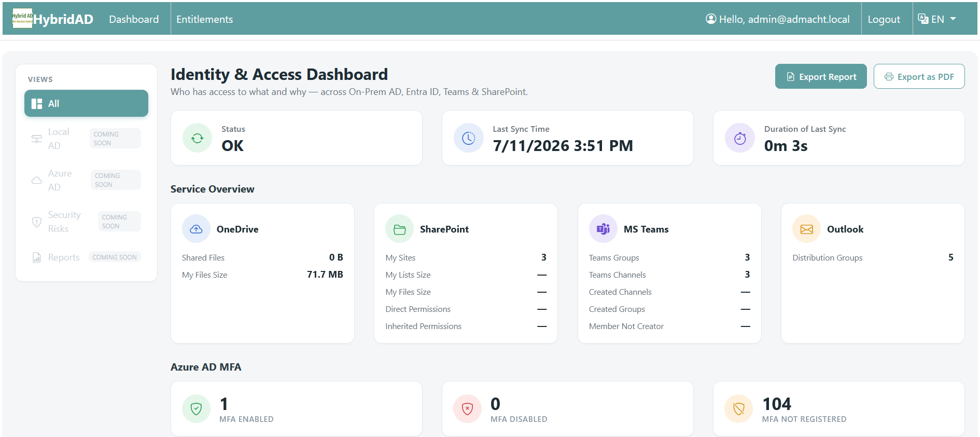980x437 pixels.
Task: Click the user account icon
Action: click(711, 19)
